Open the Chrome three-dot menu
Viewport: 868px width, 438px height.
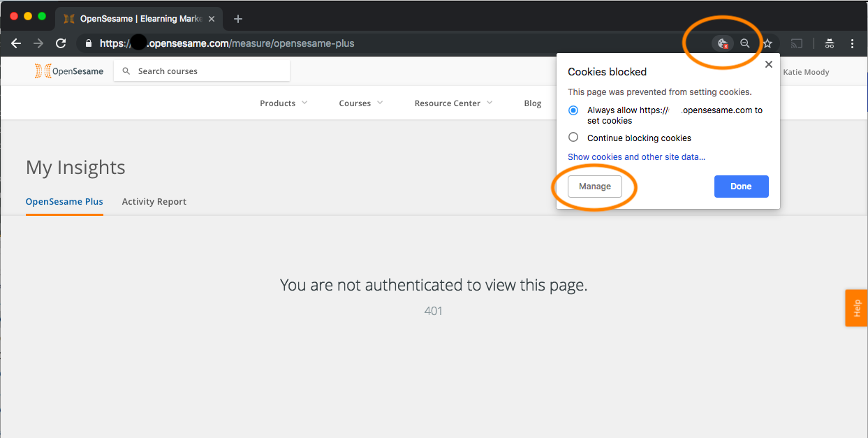[853, 43]
